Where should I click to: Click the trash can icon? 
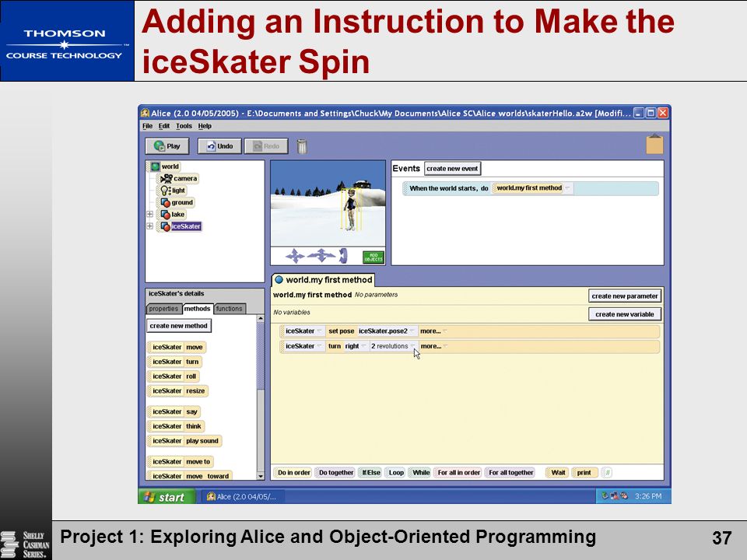click(302, 146)
